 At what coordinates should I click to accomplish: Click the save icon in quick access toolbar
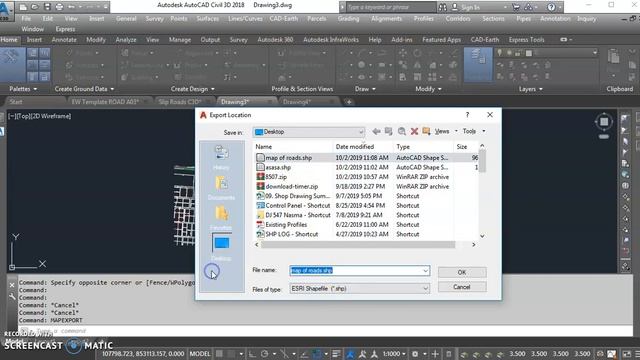[x=47, y=7]
